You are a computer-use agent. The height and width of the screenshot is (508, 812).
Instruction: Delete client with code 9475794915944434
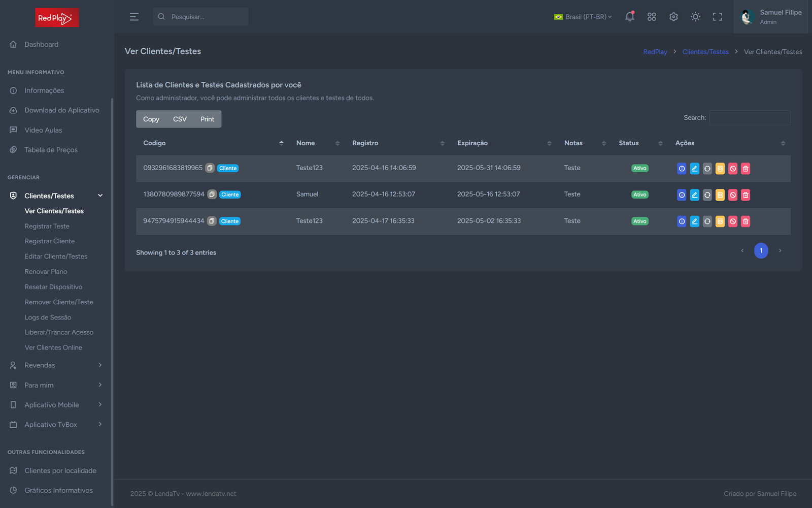745,221
